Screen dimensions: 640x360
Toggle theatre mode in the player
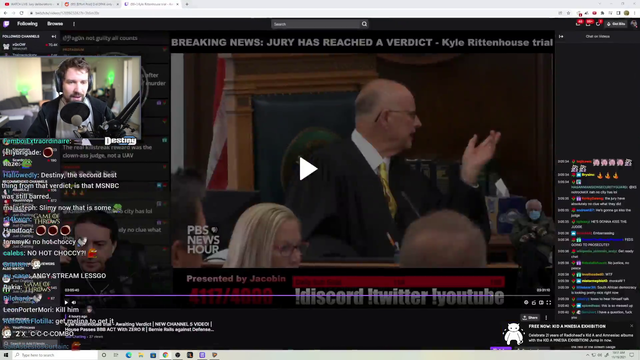541,302
